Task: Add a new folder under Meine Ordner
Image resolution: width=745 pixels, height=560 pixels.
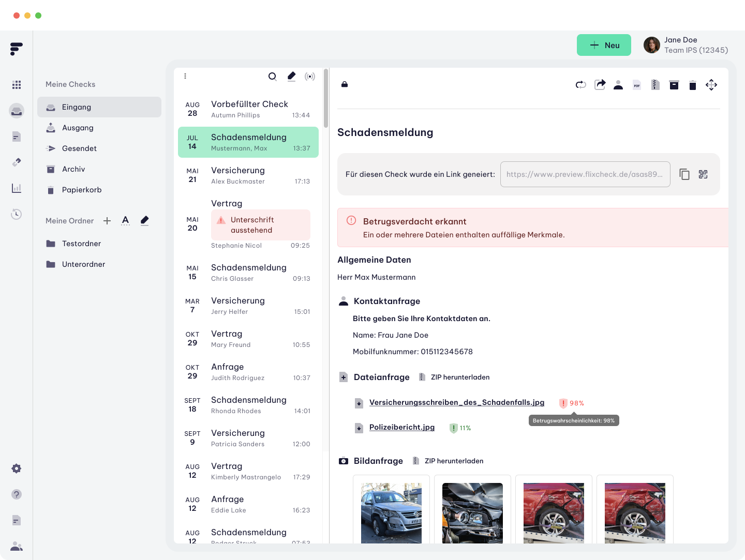Action: pyautogui.click(x=107, y=221)
